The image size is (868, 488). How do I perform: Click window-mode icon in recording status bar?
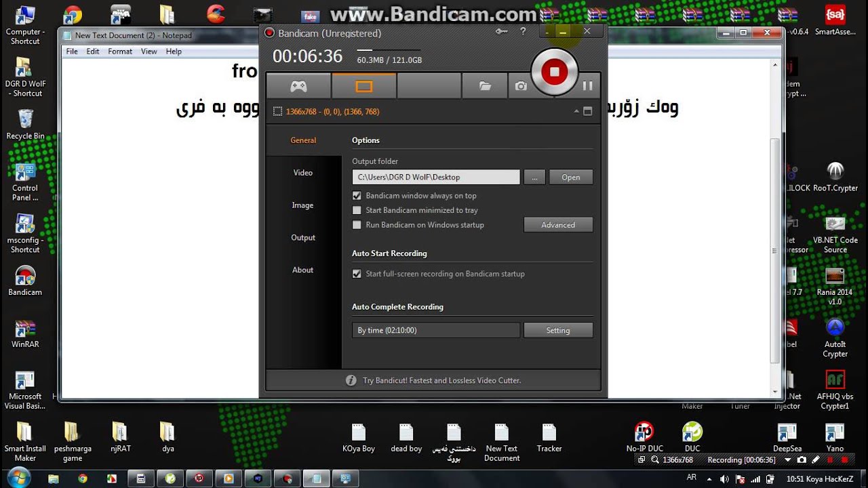point(642,460)
